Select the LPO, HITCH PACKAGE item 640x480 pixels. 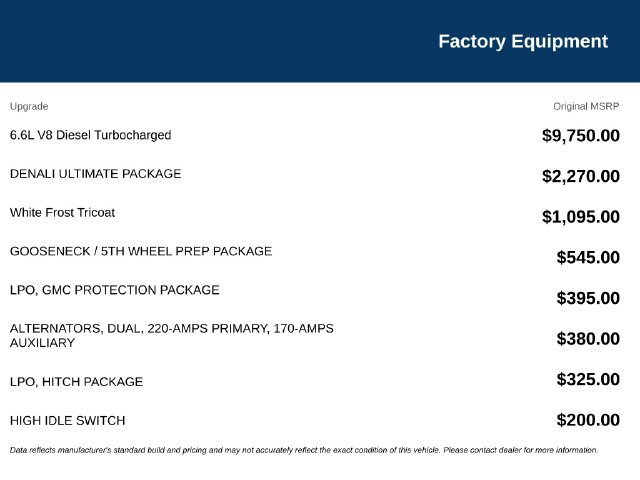coord(76,382)
